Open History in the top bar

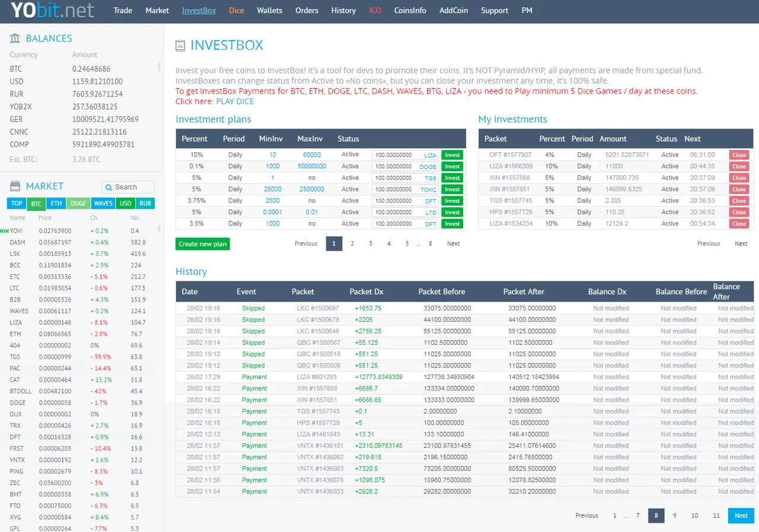pyautogui.click(x=343, y=10)
